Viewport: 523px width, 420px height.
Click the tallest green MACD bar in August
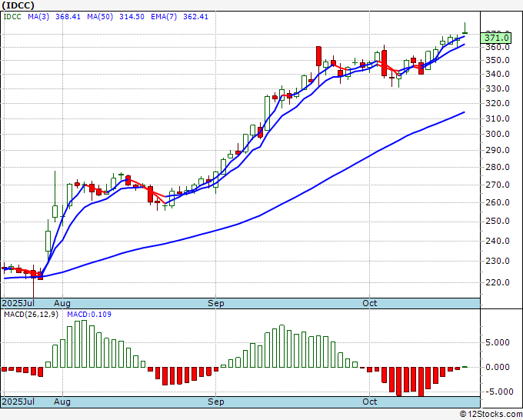pyautogui.click(x=84, y=344)
